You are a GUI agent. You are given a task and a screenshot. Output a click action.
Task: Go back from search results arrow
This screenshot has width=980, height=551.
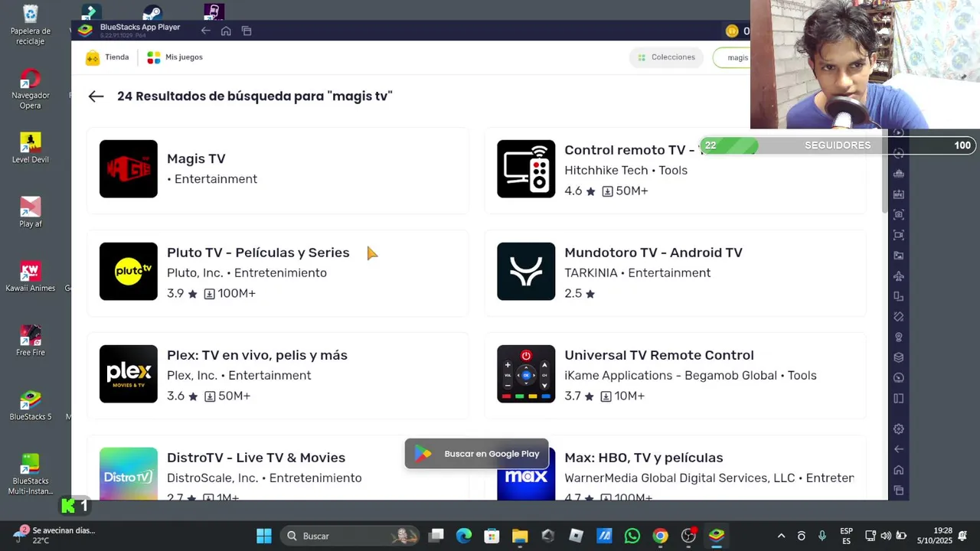[96, 96]
